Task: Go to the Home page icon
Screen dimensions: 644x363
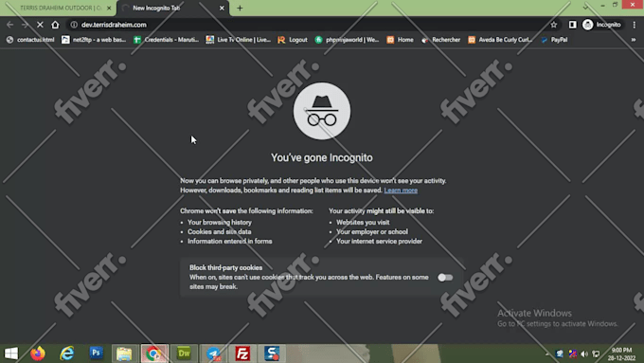Action: coord(55,25)
